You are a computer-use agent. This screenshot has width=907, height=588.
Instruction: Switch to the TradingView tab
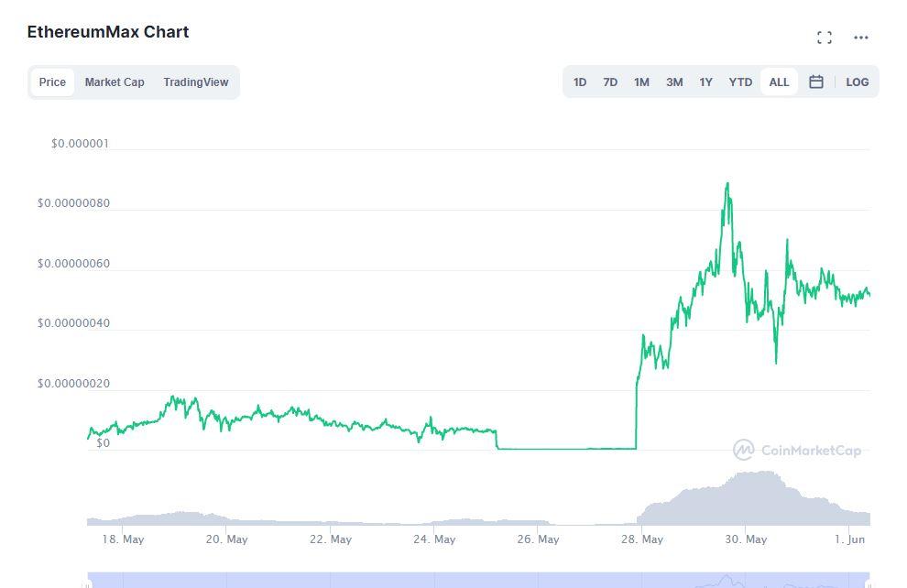click(x=196, y=82)
